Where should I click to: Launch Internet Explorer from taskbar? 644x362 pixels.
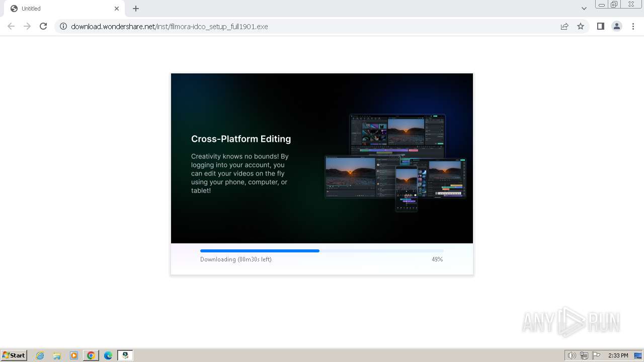coord(40,355)
